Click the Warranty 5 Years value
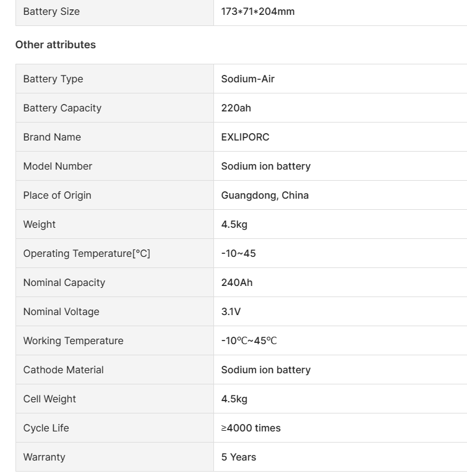Image resolution: width=467 pixels, height=476 pixels. 239,457
